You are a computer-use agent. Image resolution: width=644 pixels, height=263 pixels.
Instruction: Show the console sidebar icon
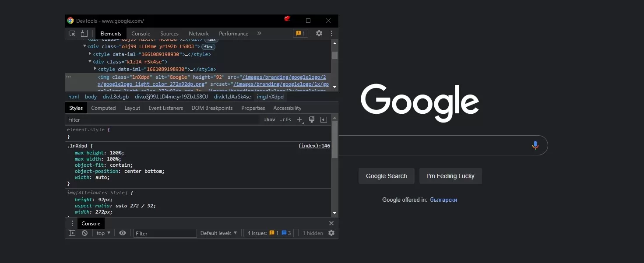(x=72, y=233)
